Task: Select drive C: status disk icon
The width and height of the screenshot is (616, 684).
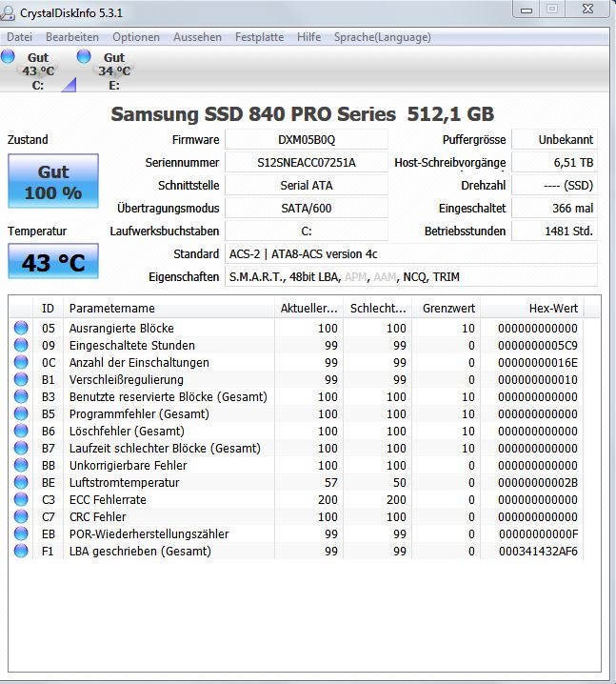Action: click(x=8, y=56)
